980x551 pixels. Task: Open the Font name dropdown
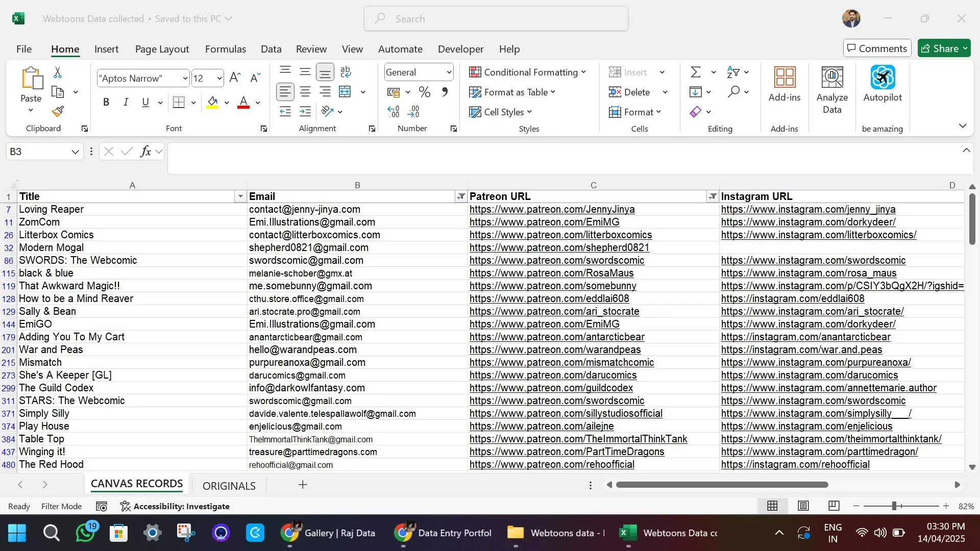click(185, 78)
